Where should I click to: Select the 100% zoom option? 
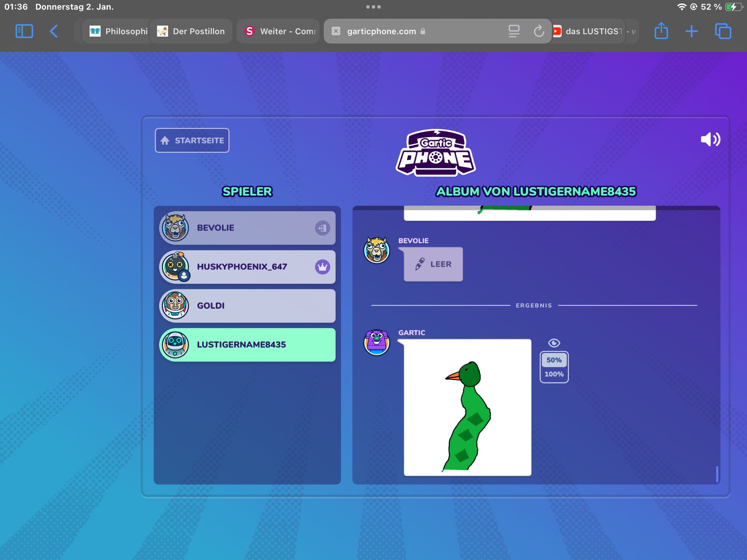[x=554, y=374]
